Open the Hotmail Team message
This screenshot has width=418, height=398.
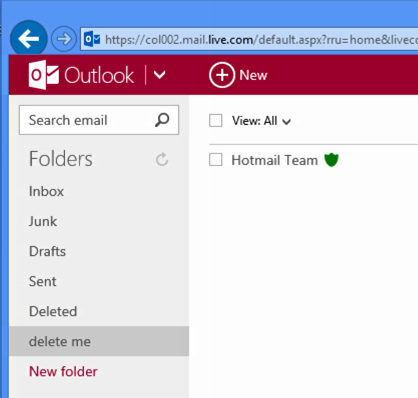(x=275, y=160)
